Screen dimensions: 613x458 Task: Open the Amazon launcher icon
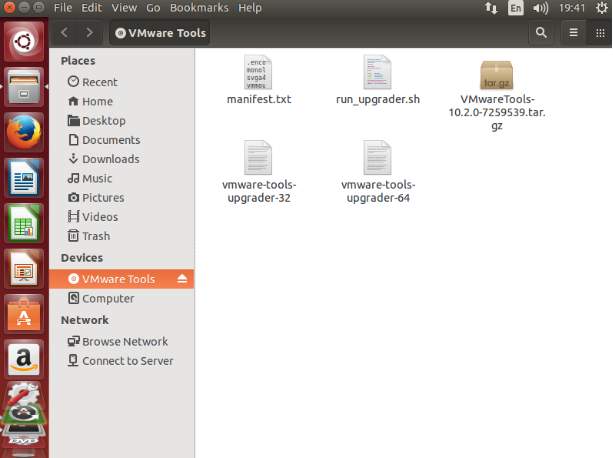pyautogui.click(x=24, y=360)
